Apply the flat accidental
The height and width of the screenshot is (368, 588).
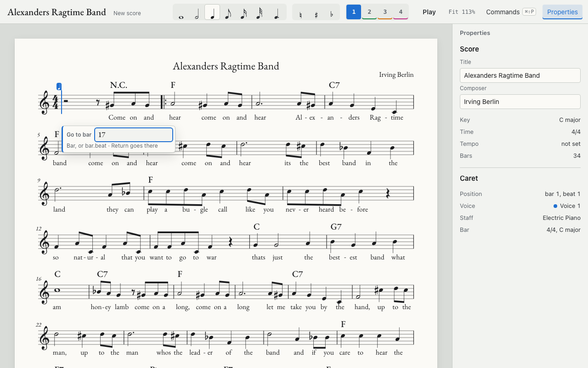click(x=332, y=12)
